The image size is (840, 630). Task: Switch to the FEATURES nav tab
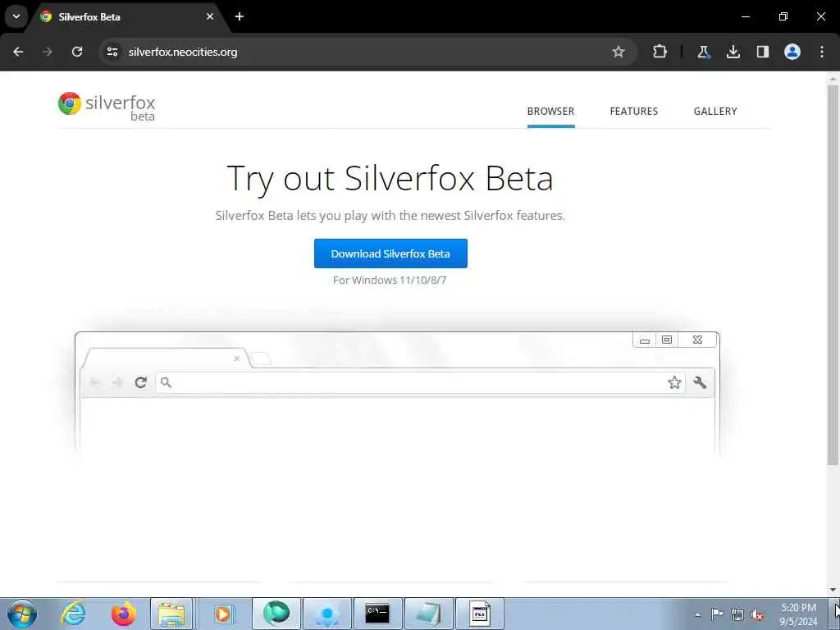point(634,112)
